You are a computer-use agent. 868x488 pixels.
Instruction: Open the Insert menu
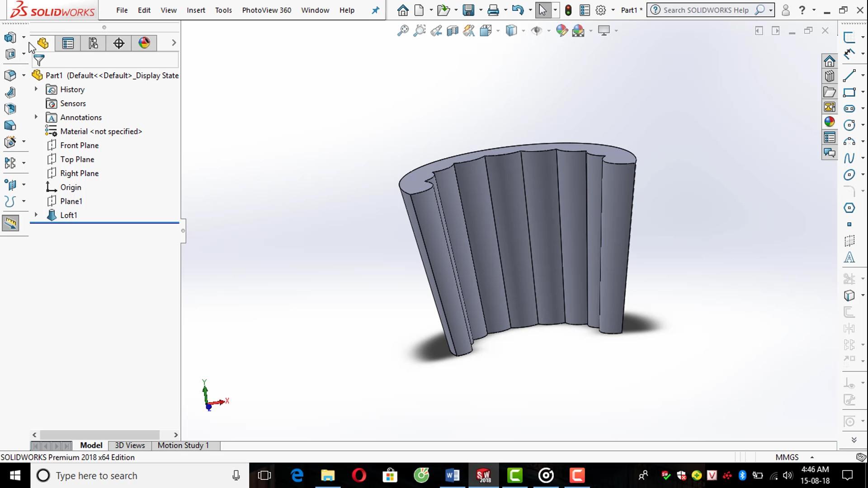click(196, 10)
